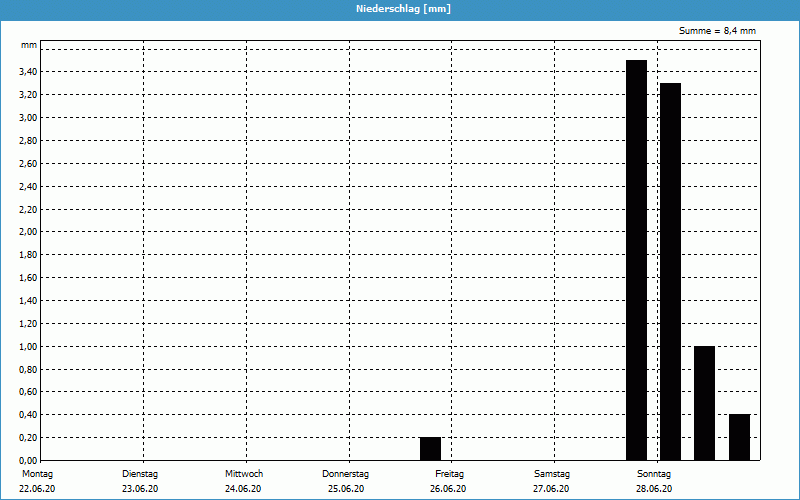The width and height of the screenshot is (800, 500).
Task: Click the 1,00 y-axis value
Action: tap(28, 346)
